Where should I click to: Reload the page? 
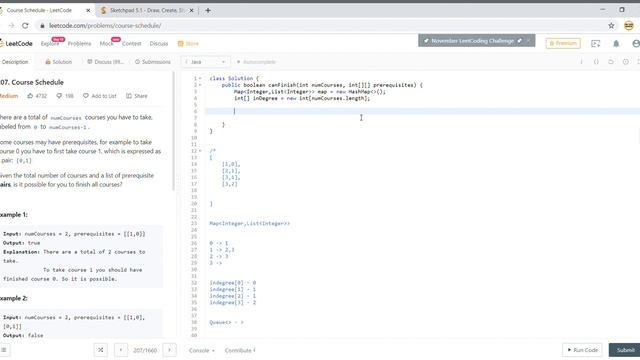click(25, 25)
